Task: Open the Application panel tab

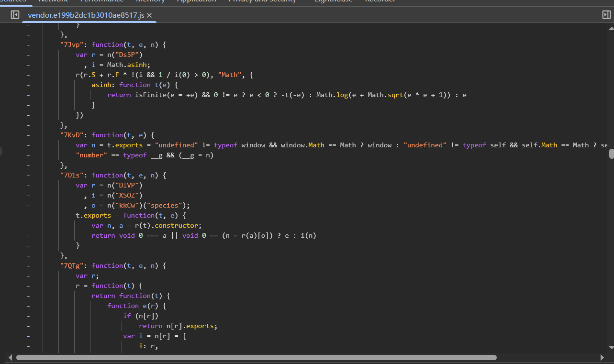Action: coord(196,1)
